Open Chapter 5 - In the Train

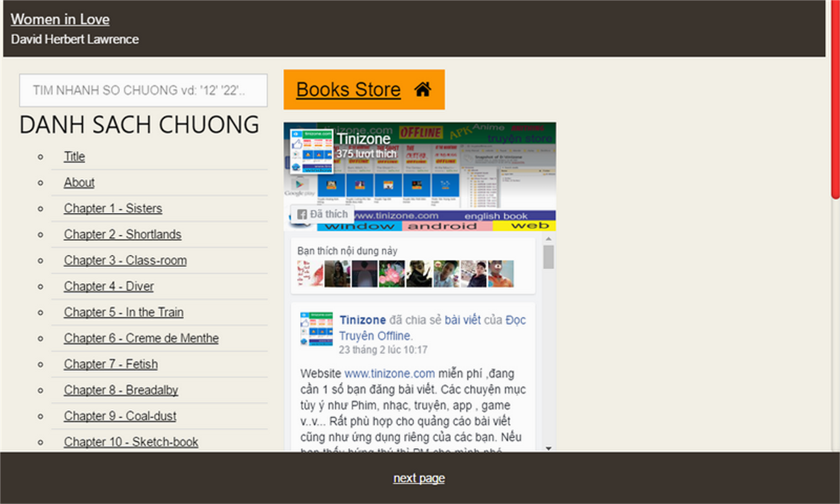coord(124,312)
